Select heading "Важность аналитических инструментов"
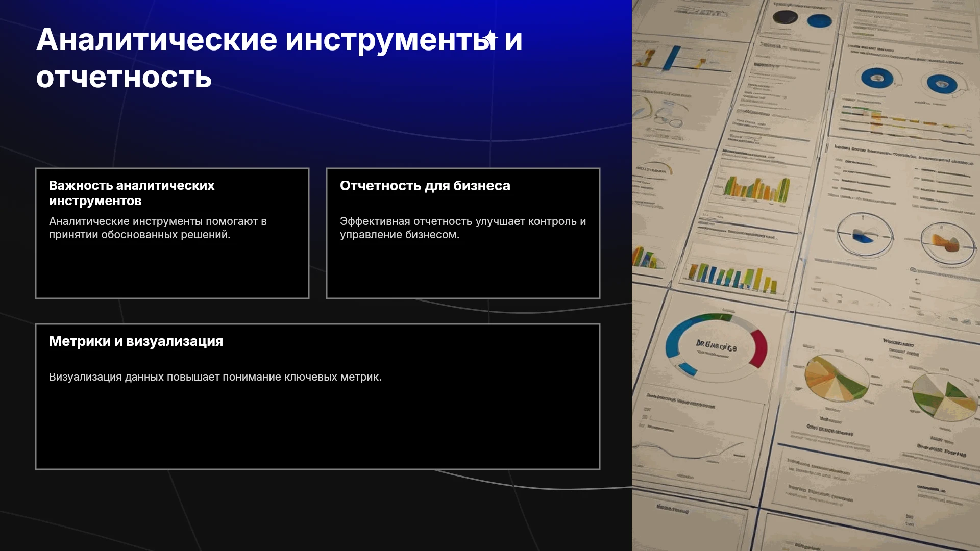Image resolution: width=980 pixels, height=551 pixels. pos(132,193)
